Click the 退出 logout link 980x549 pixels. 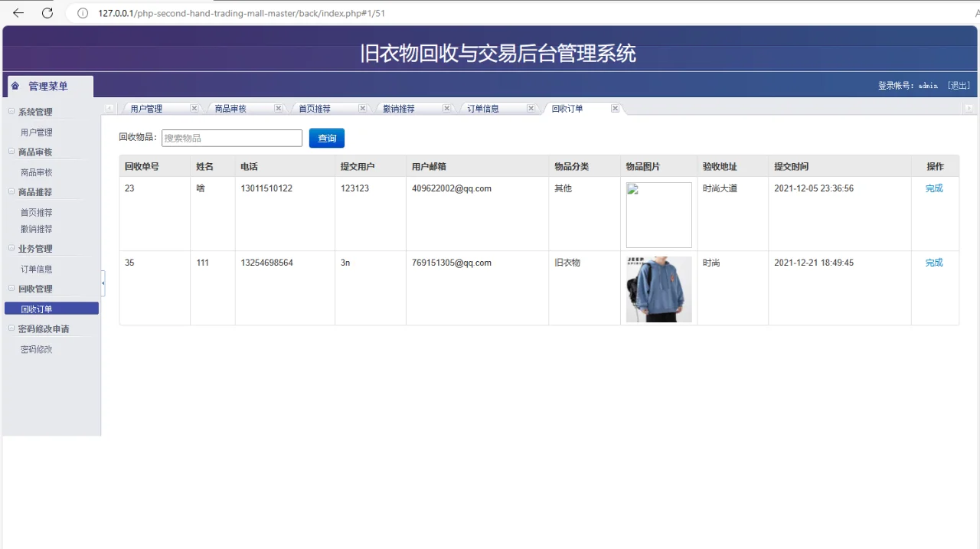coord(959,86)
